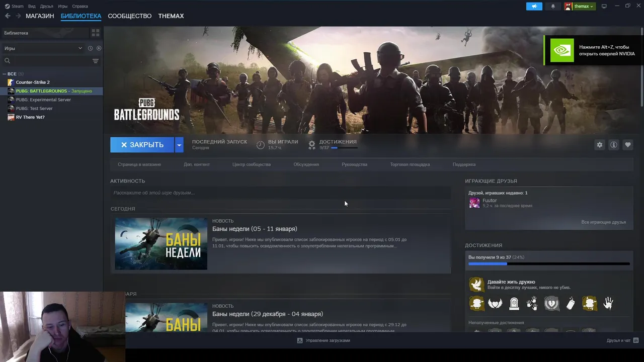
Task: Open friend Fuutor's avatar
Action: [x=474, y=203]
